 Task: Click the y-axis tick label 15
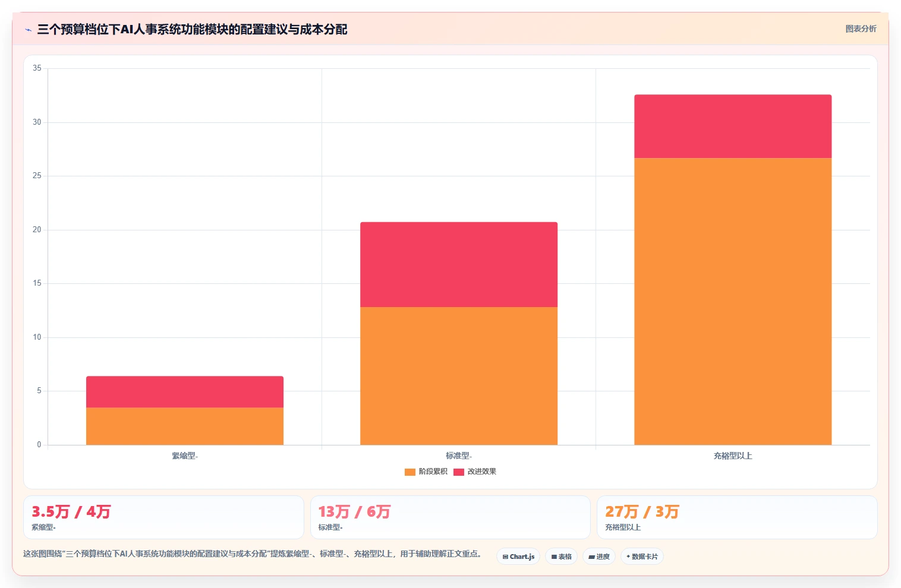(37, 283)
